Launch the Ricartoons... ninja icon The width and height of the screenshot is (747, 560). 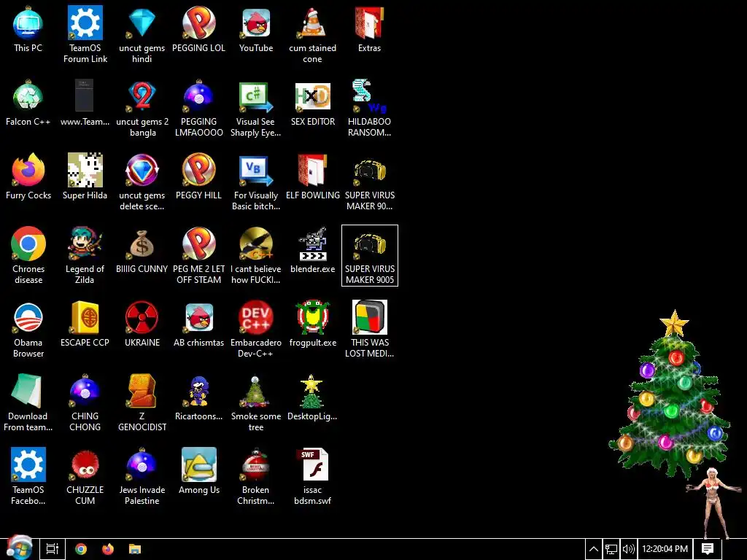tap(198, 397)
